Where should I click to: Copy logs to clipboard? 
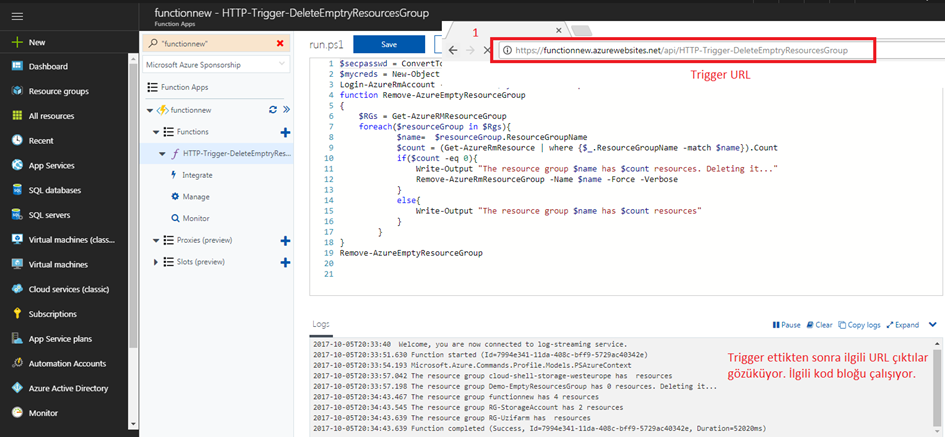(x=859, y=325)
